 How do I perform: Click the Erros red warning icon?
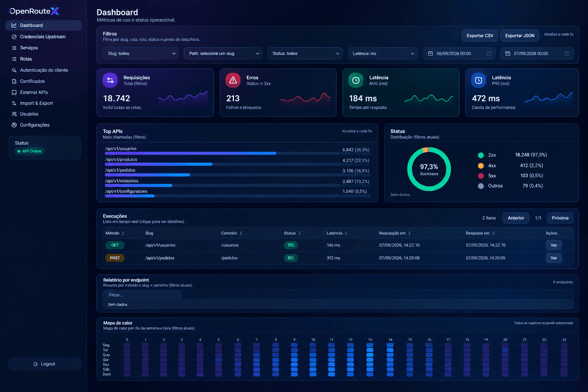[233, 80]
